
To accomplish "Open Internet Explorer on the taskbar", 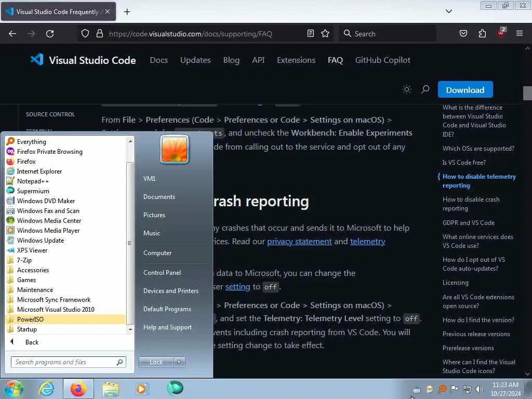I will tap(46, 389).
